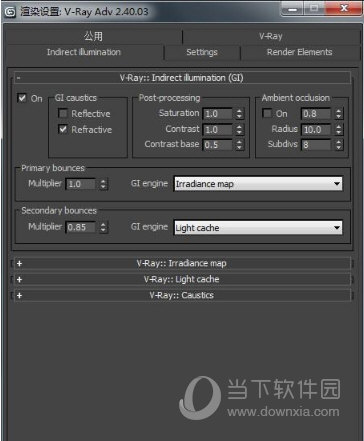Click the Contrast value field

coord(218,129)
